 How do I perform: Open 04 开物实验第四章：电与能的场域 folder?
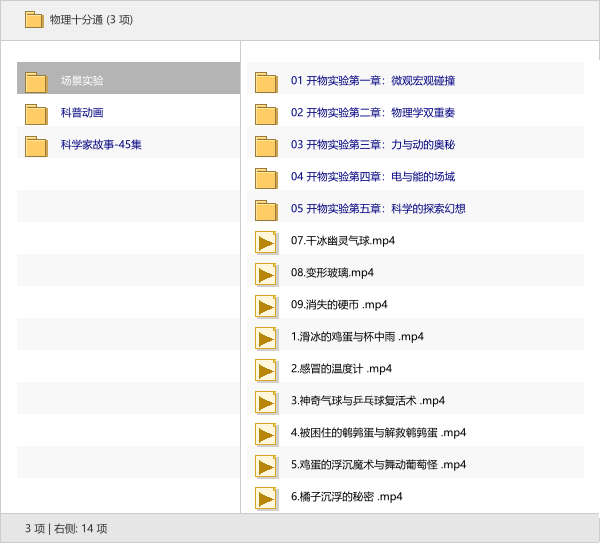(x=372, y=177)
